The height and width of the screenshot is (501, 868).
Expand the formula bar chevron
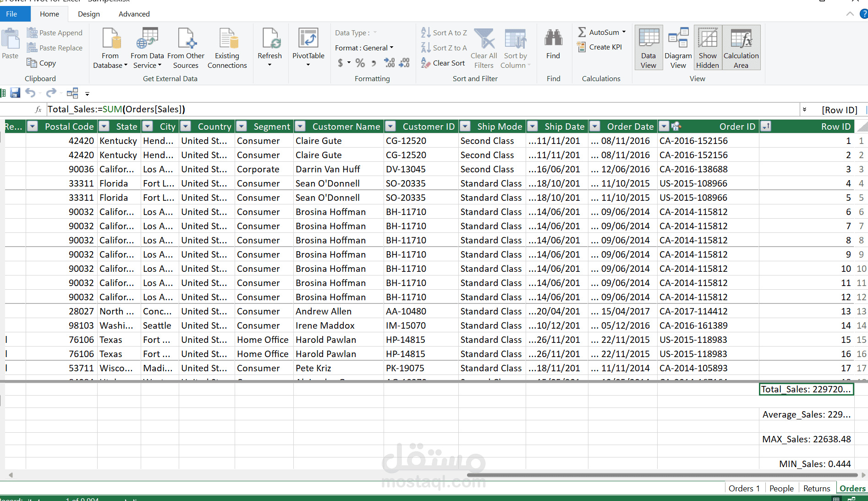coord(804,110)
